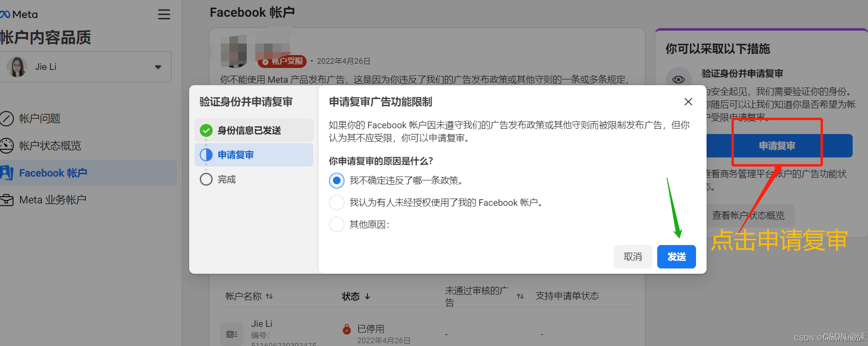Select Facebook 帐户 in the sidebar

(x=88, y=173)
